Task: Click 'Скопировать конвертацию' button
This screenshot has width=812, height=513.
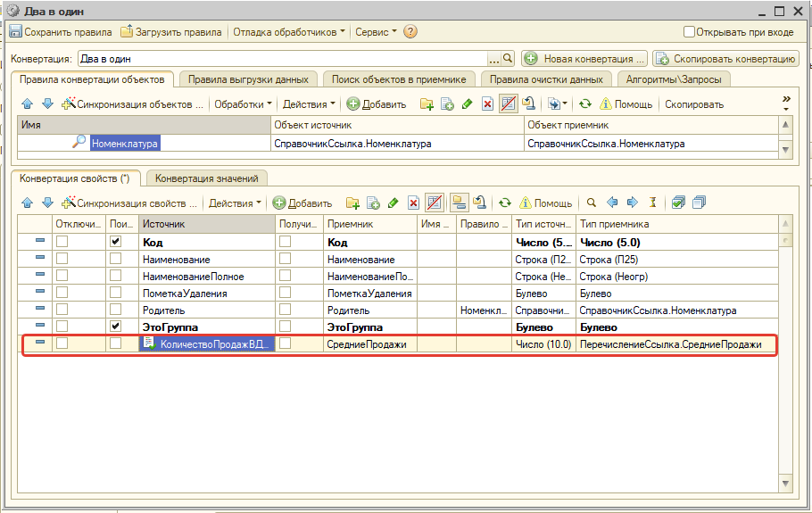Action: tap(726, 59)
